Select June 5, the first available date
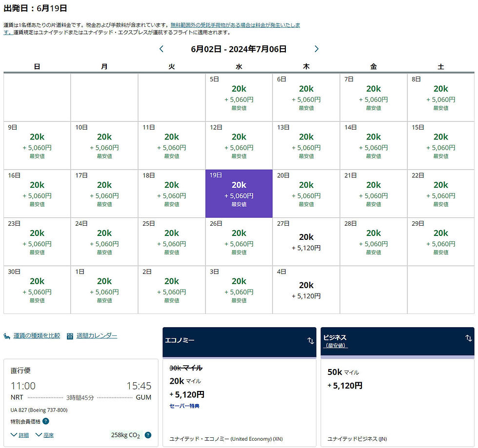 coord(239,97)
